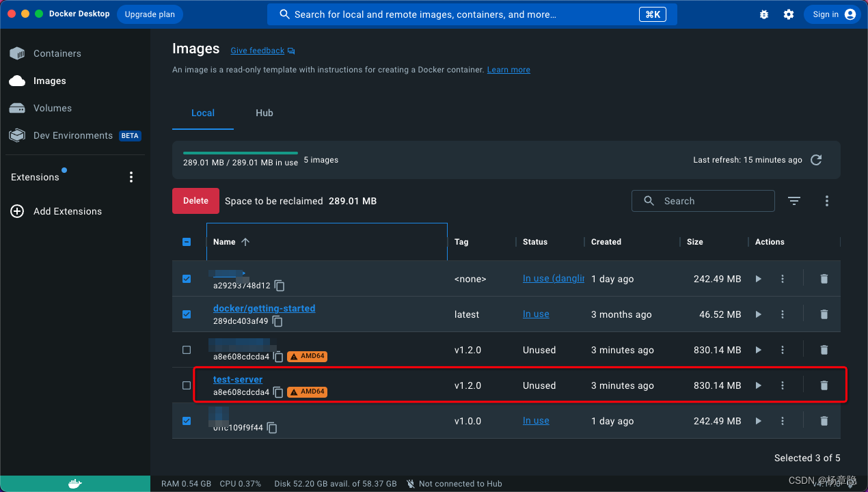The image size is (868, 492).
Task: Copy the test-server image ID
Action: 278,392
